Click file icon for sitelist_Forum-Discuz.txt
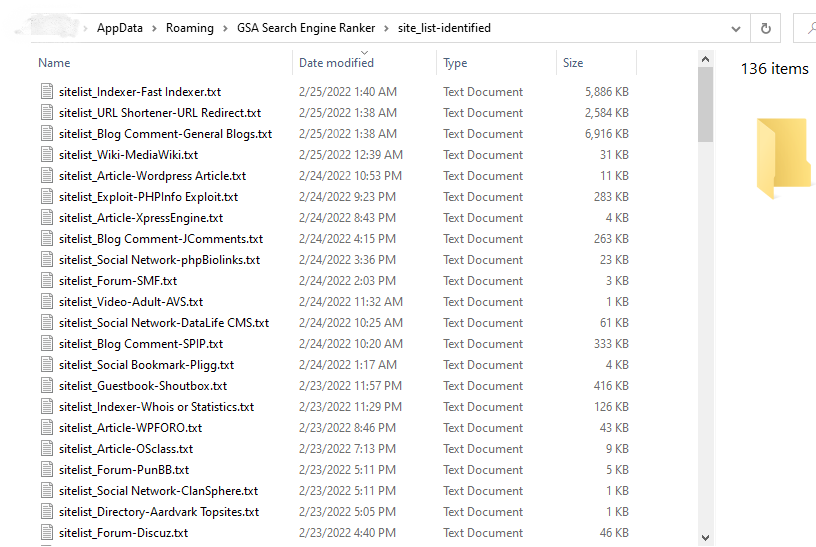The width and height of the screenshot is (816, 547). click(x=47, y=532)
